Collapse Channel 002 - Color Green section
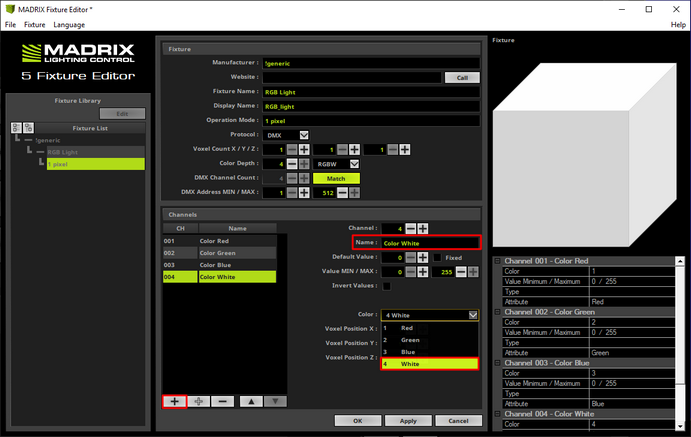The width and height of the screenshot is (691, 437). click(497, 312)
